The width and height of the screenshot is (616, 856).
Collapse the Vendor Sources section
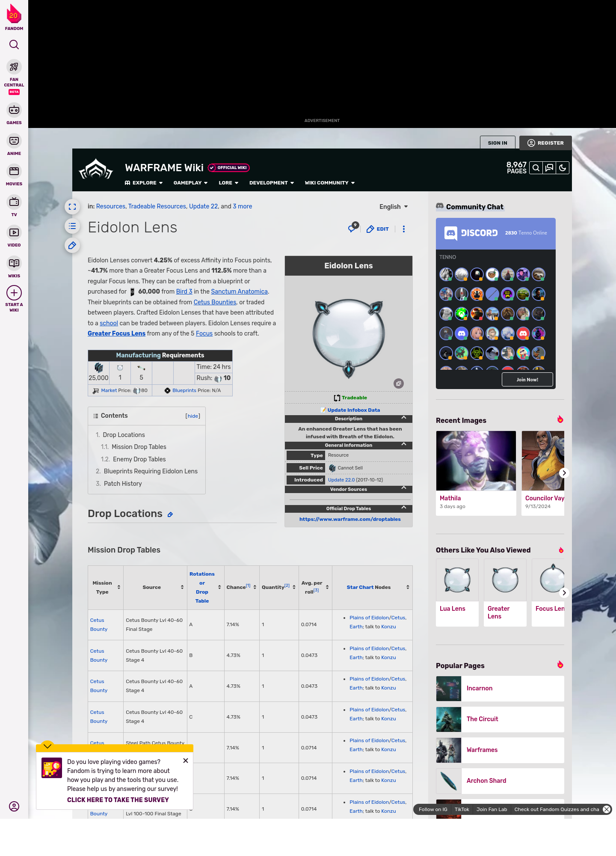[x=404, y=488]
